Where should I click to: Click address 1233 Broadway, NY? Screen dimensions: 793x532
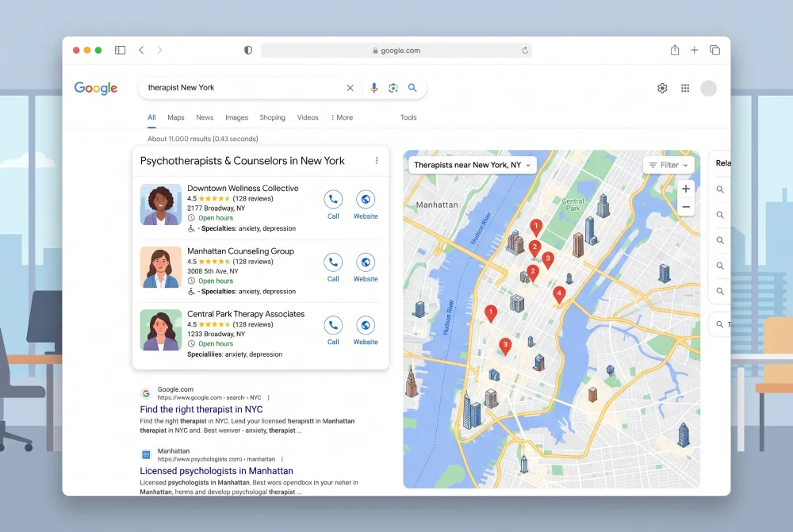[216, 334]
